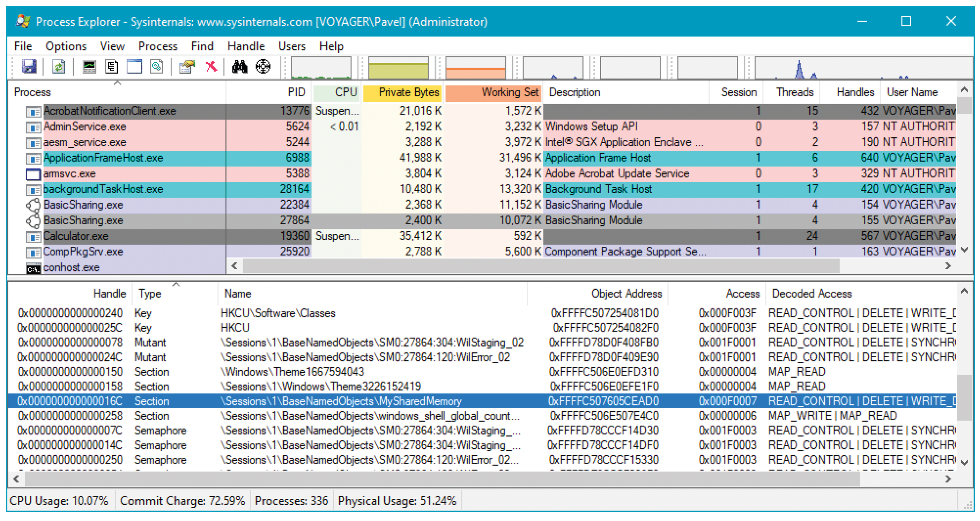This screenshot has height=521, width=980.
Task: Open the Process menu
Action: (157, 46)
